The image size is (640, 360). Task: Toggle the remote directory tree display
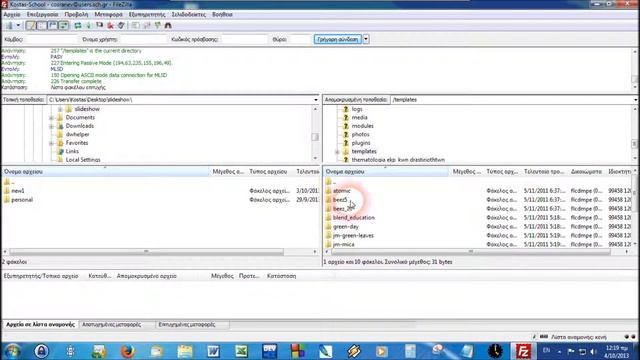[x=53, y=25]
